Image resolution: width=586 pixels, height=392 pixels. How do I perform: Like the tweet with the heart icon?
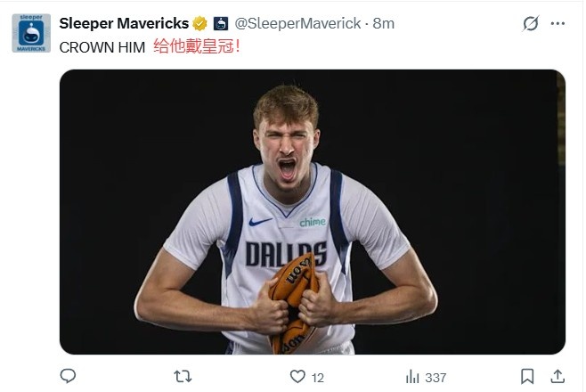click(x=297, y=377)
